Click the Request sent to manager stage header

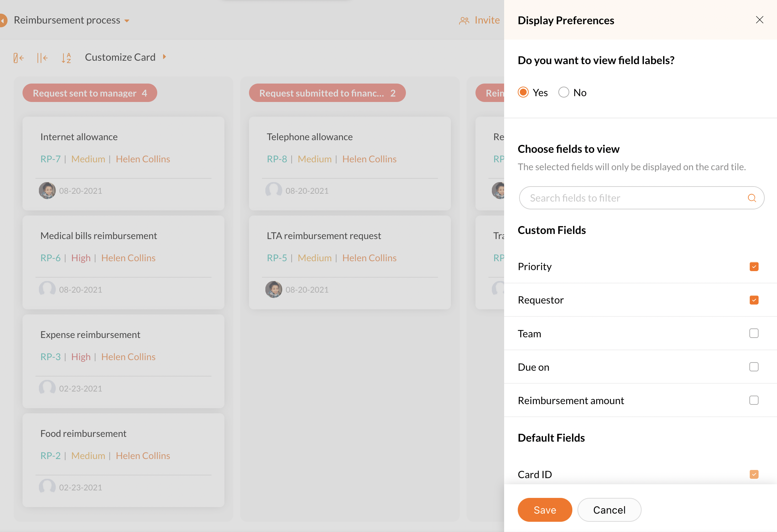point(90,93)
